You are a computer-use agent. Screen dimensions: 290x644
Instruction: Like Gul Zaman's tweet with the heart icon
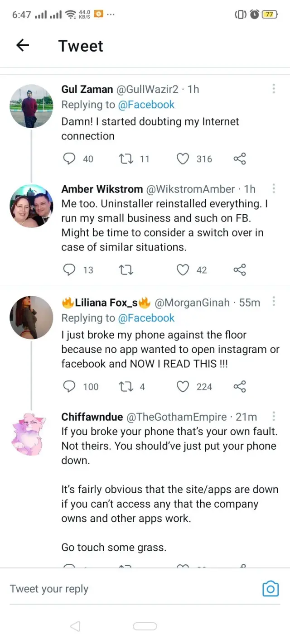pos(183,159)
